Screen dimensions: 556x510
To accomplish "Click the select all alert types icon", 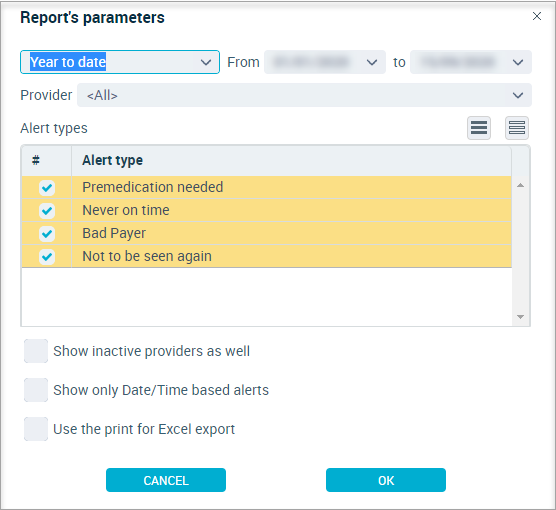I will click(479, 128).
